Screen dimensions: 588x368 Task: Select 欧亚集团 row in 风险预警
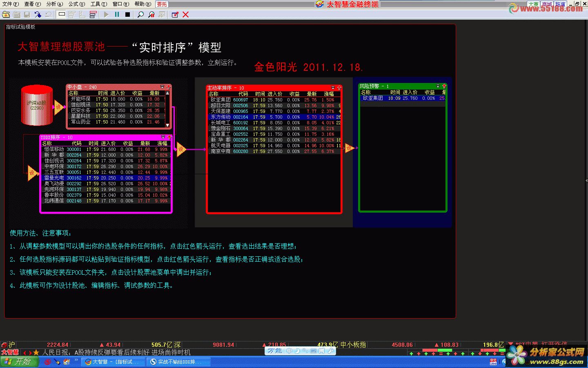coord(403,98)
